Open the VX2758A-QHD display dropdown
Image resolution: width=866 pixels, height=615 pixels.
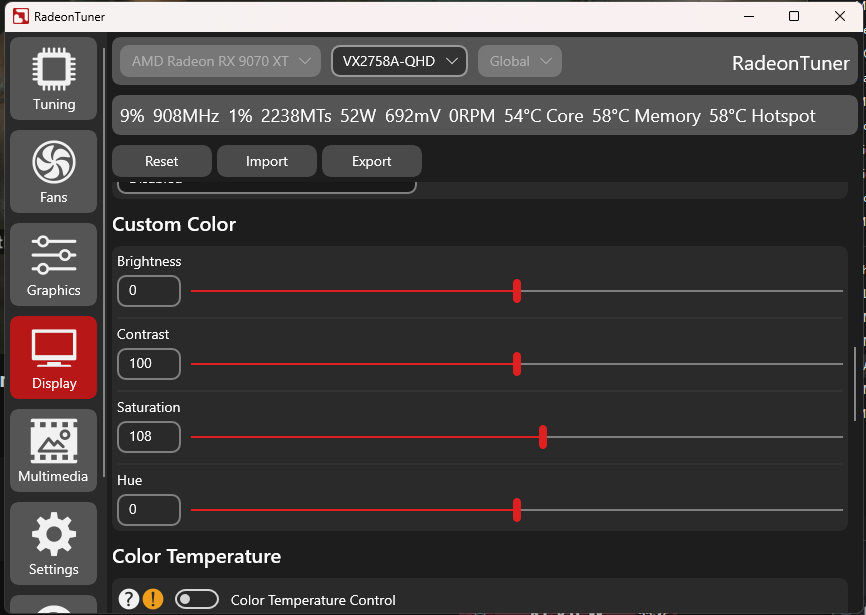(x=399, y=61)
